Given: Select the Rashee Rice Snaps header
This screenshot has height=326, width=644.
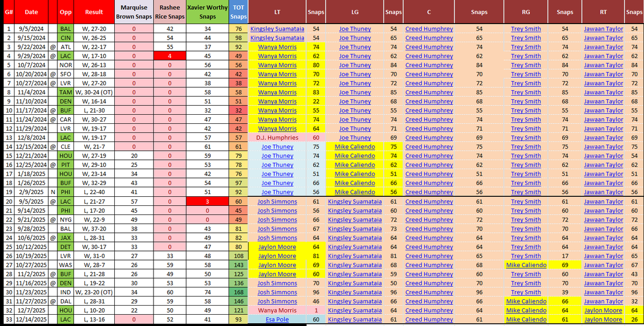Looking at the screenshot, I should (169, 12).
